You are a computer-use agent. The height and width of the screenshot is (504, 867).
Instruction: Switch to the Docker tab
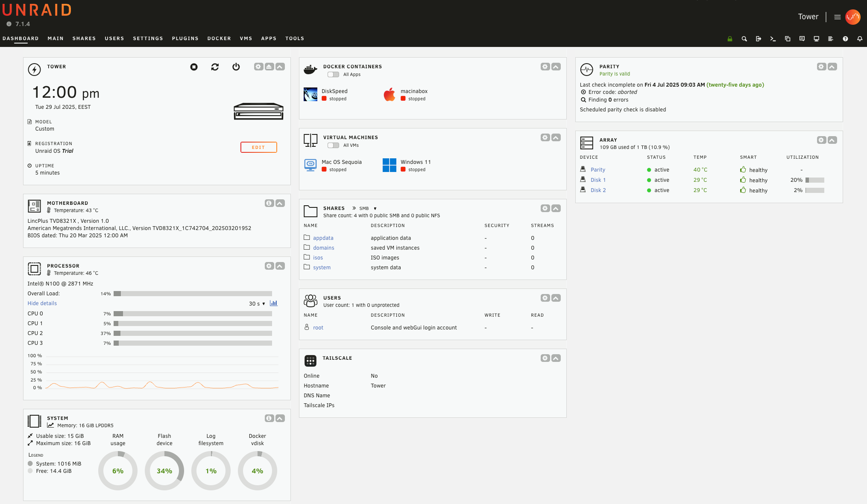[219, 38]
